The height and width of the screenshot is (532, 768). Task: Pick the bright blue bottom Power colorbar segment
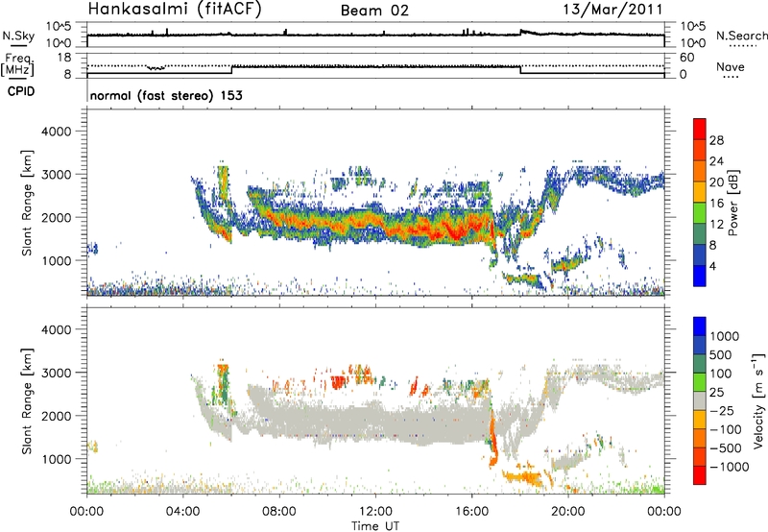[x=700, y=277]
